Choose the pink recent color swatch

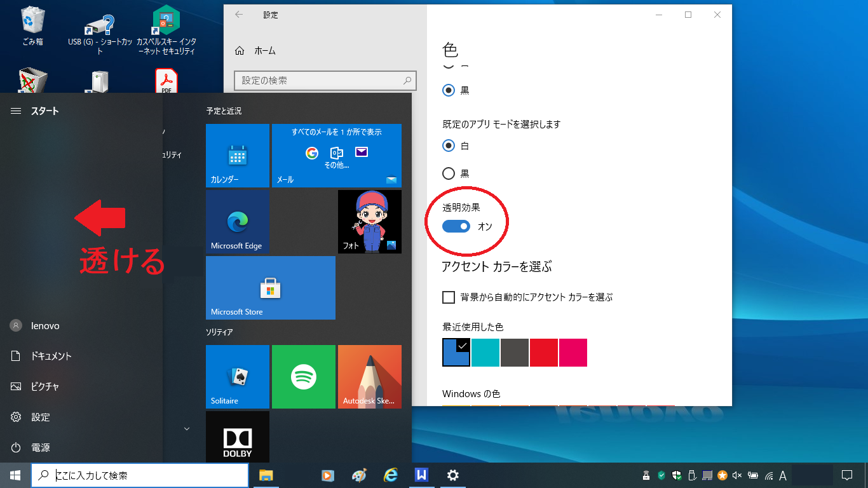click(573, 353)
